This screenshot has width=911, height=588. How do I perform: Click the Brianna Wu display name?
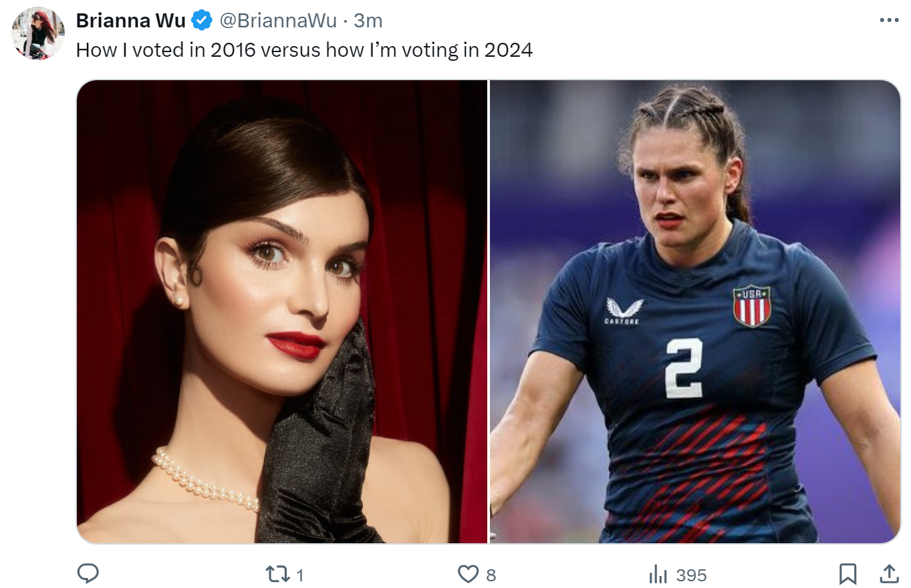tap(131, 21)
